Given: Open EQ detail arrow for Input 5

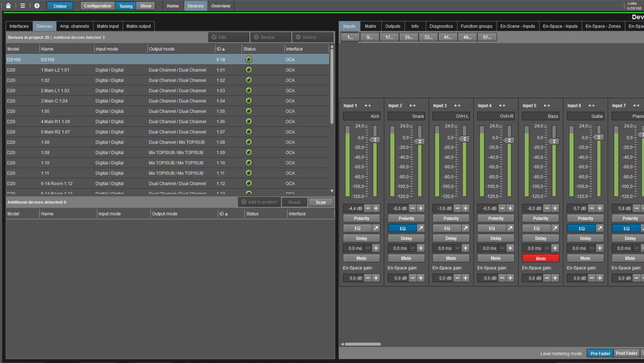Looking at the screenshot, I should click(x=555, y=229).
